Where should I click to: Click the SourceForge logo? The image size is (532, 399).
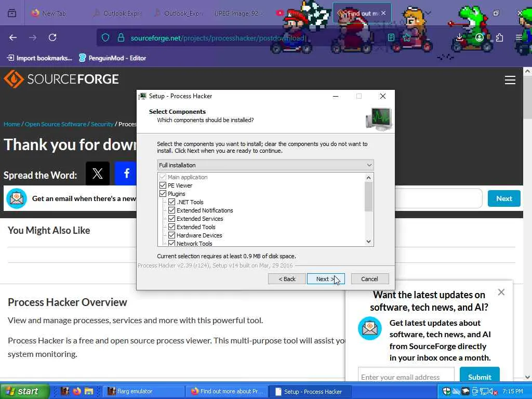pyautogui.click(x=61, y=79)
